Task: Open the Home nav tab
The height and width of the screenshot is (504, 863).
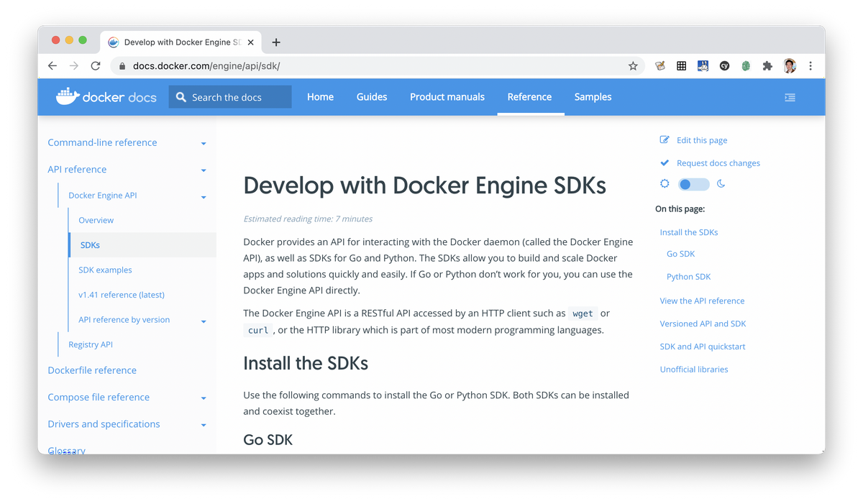Action: (320, 97)
